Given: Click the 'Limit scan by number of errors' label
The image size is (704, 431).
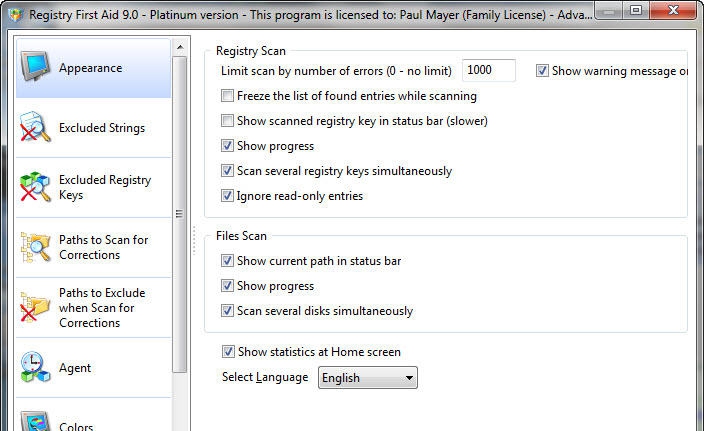Looking at the screenshot, I should click(336, 71).
